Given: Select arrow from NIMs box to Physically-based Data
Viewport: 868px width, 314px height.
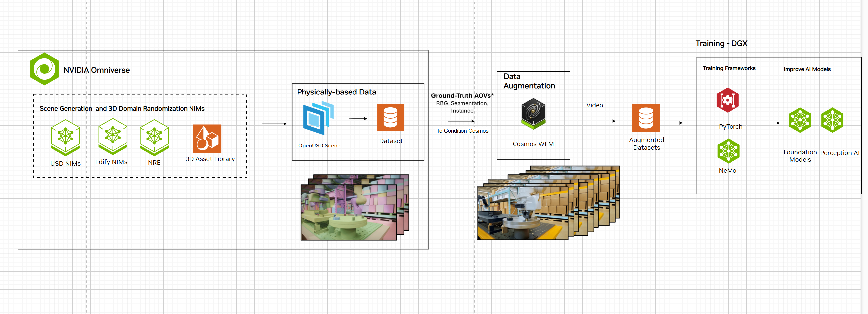Looking at the screenshot, I should coord(274,124).
